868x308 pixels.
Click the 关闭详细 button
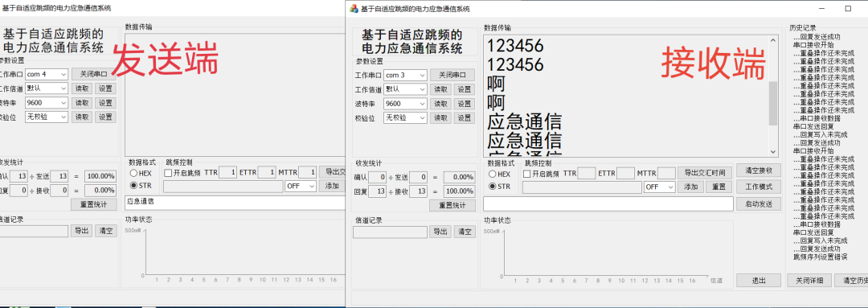click(809, 281)
